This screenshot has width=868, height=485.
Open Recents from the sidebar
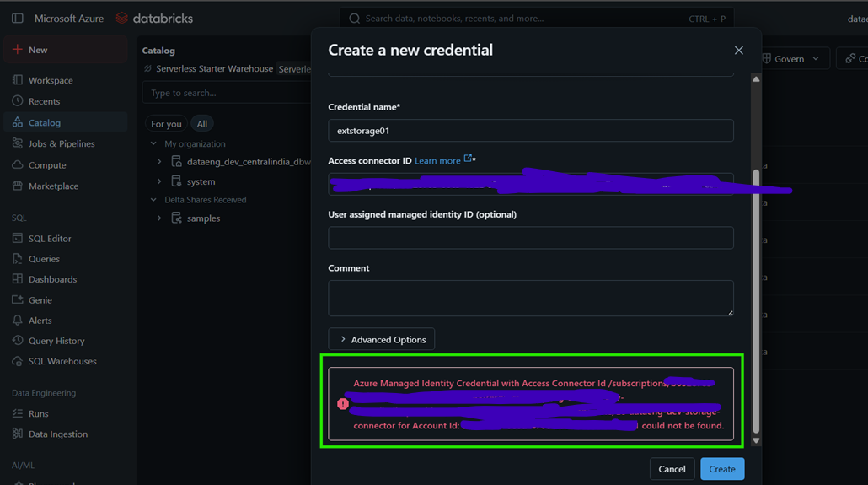coord(66,101)
